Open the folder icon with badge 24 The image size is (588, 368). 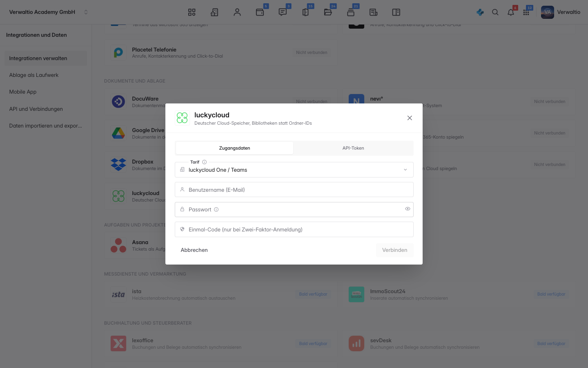pyautogui.click(x=328, y=12)
